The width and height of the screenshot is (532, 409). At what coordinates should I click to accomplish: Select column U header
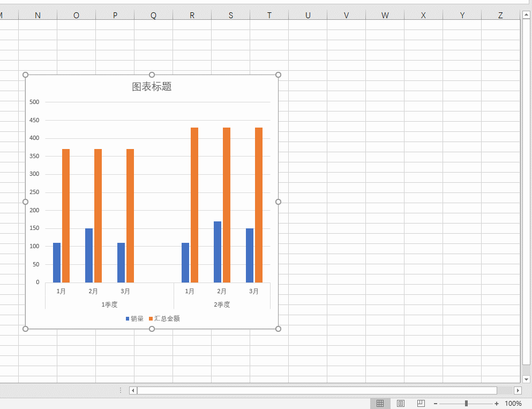coord(308,15)
